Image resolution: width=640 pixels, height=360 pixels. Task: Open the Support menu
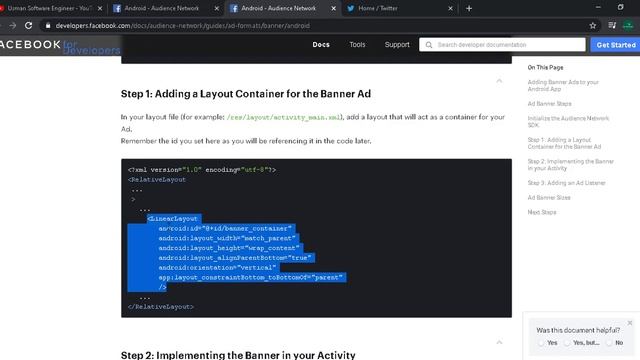tap(397, 44)
